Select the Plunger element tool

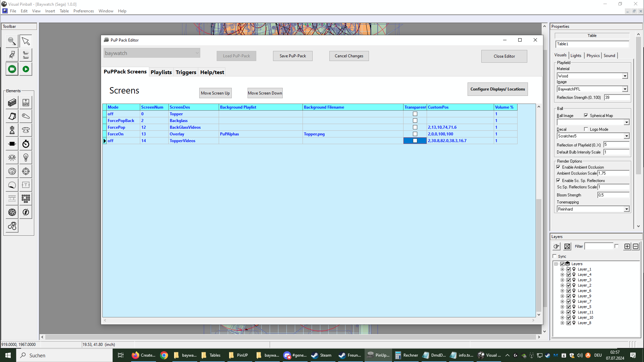pos(12,130)
